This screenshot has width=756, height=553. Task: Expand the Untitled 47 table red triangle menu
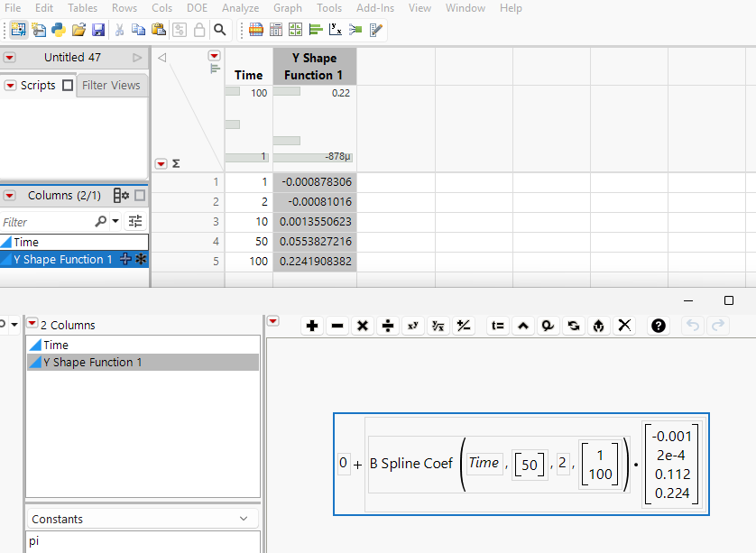(9, 58)
